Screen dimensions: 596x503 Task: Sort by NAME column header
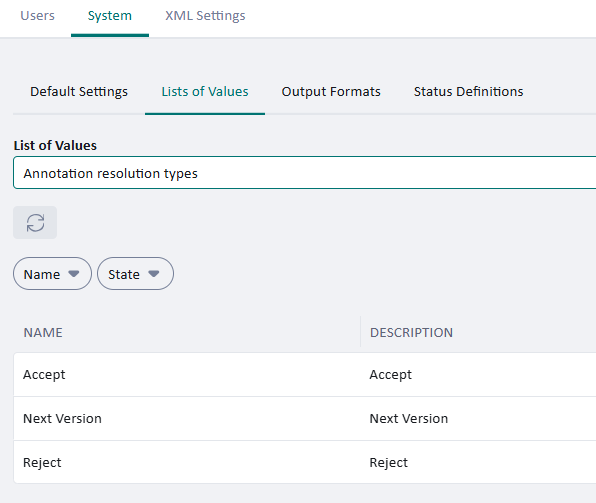[43, 333]
